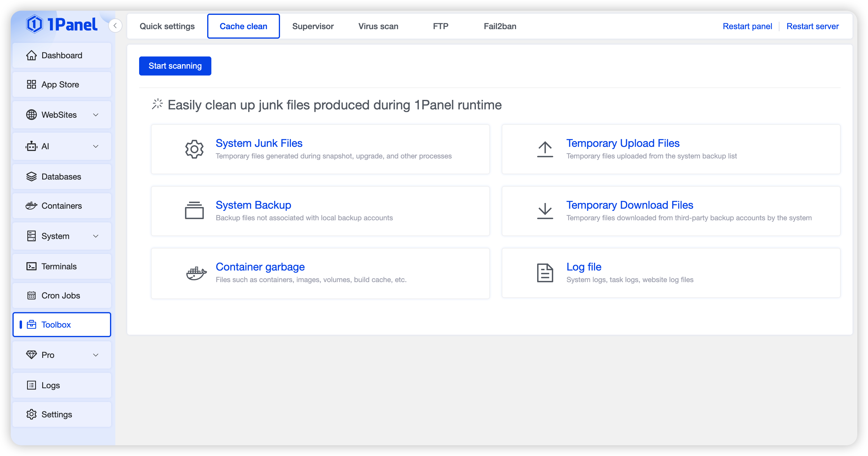Expand the AI menu chevron
This screenshot has height=456, width=868.
(x=96, y=146)
